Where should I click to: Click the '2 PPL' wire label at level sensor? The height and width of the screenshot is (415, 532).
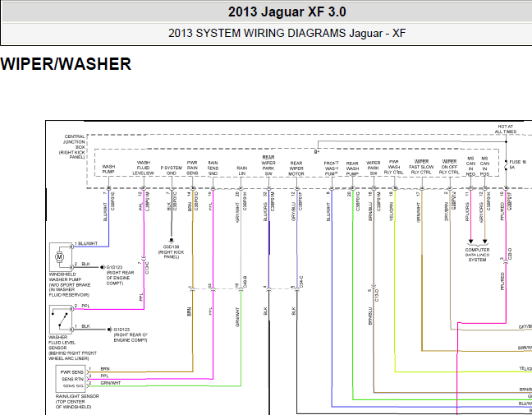pyautogui.click(x=82, y=306)
